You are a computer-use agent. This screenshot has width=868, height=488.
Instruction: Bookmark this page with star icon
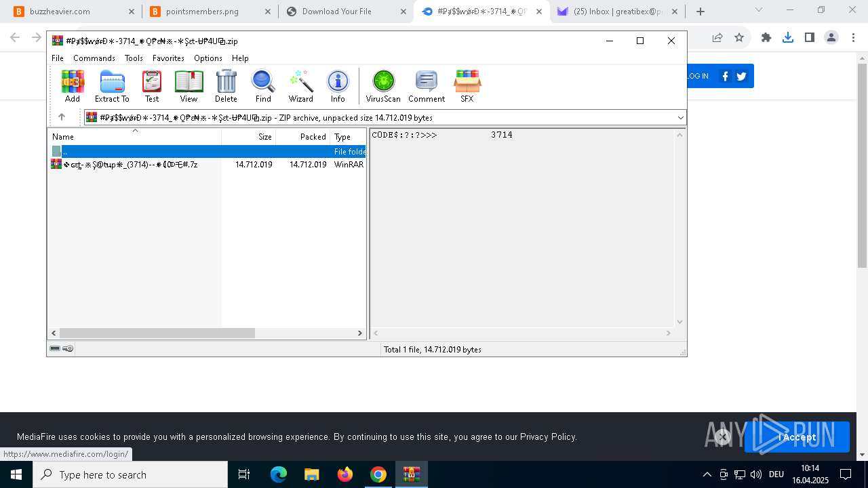(x=739, y=38)
